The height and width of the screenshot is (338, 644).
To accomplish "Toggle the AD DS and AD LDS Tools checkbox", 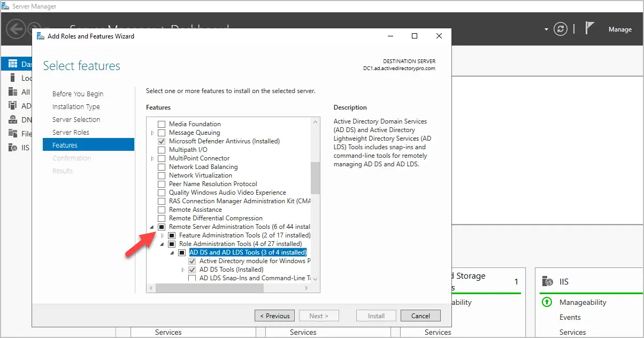I will (182, 252).
